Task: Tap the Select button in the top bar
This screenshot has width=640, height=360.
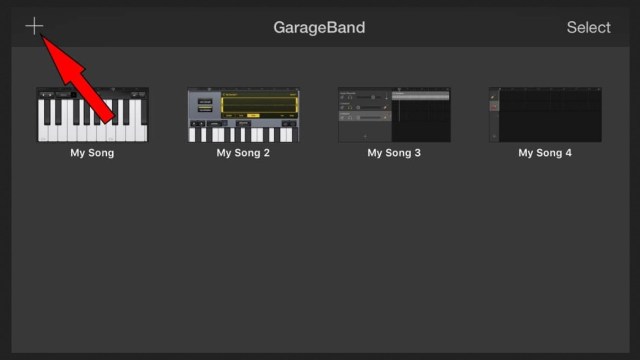Action: pos(589,28)
